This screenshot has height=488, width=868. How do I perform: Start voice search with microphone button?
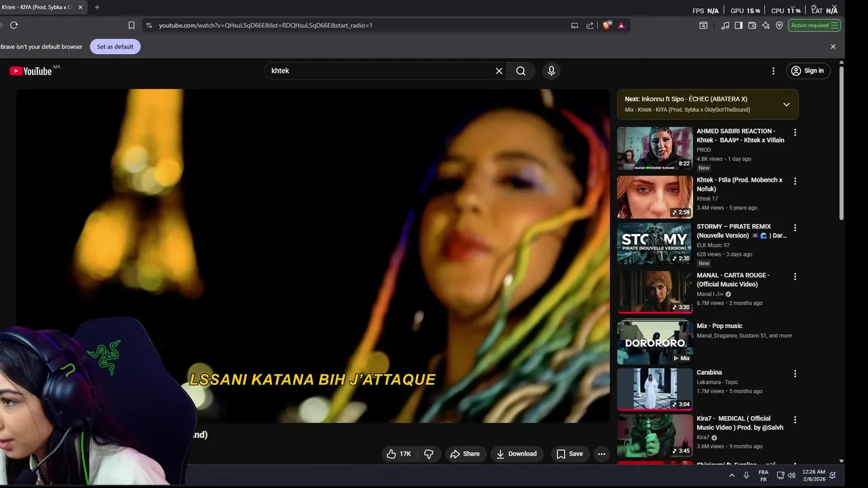[x=551, y=70]
